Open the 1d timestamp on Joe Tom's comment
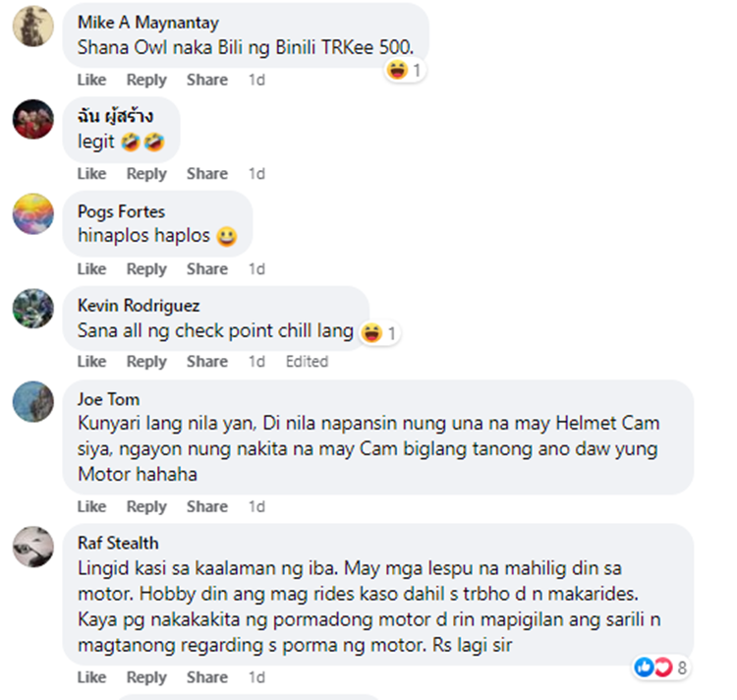Viewport: 737px width, 700px height. pos(256,506)
